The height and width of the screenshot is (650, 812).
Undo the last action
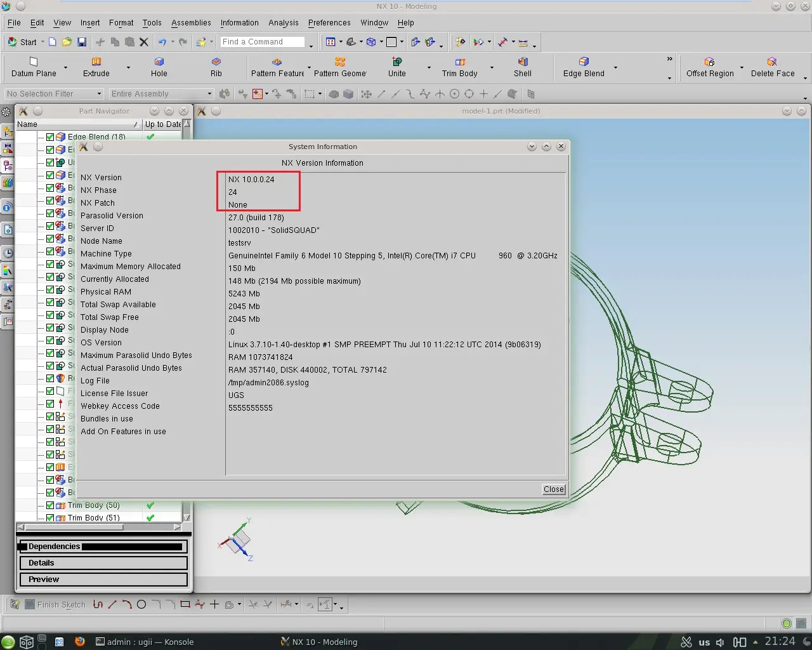pyautogui.click(x=162, y=42)
